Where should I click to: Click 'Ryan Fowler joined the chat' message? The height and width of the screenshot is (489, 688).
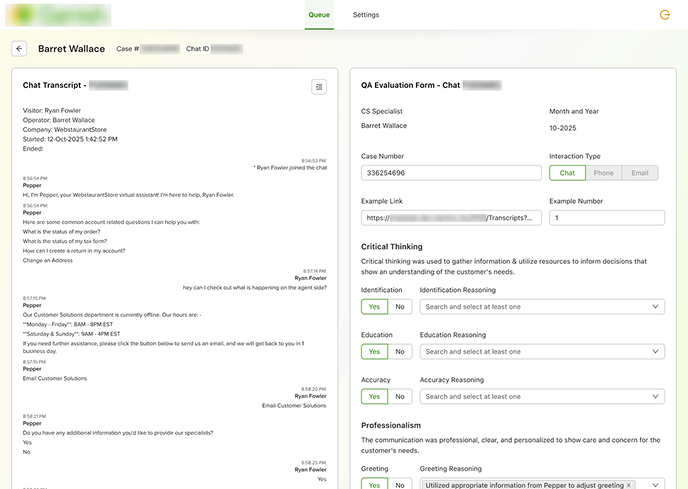point(290,168)
